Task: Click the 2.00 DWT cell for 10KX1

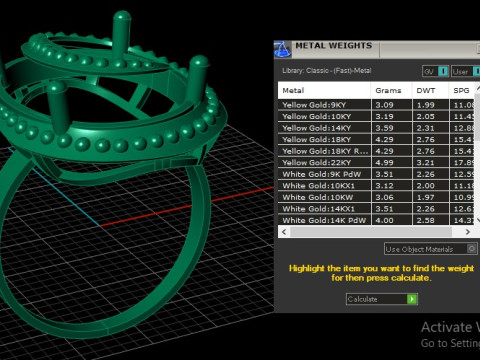Action: 430,186
